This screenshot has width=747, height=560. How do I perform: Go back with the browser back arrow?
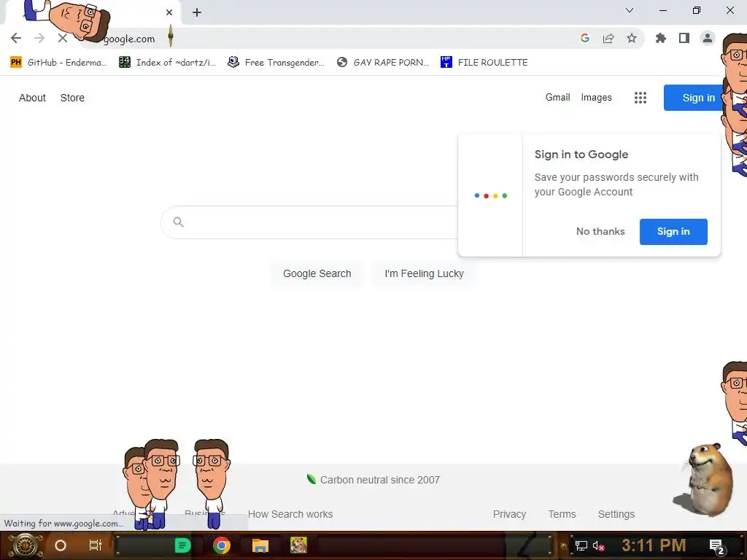pyautogui.click(x=16, y=38)
